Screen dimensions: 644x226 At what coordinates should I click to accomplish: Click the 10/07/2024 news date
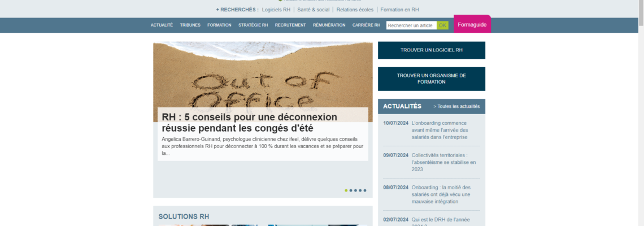coord(396,123)
